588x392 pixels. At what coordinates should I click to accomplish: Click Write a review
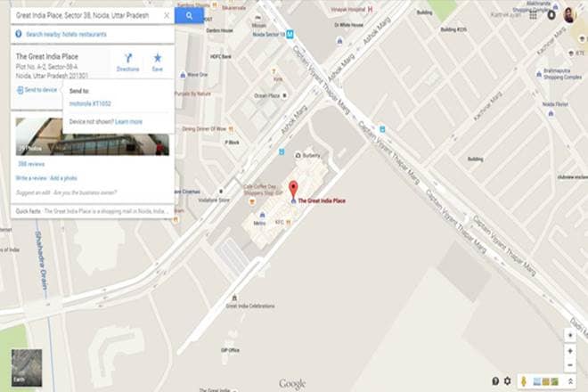point(31,178)
